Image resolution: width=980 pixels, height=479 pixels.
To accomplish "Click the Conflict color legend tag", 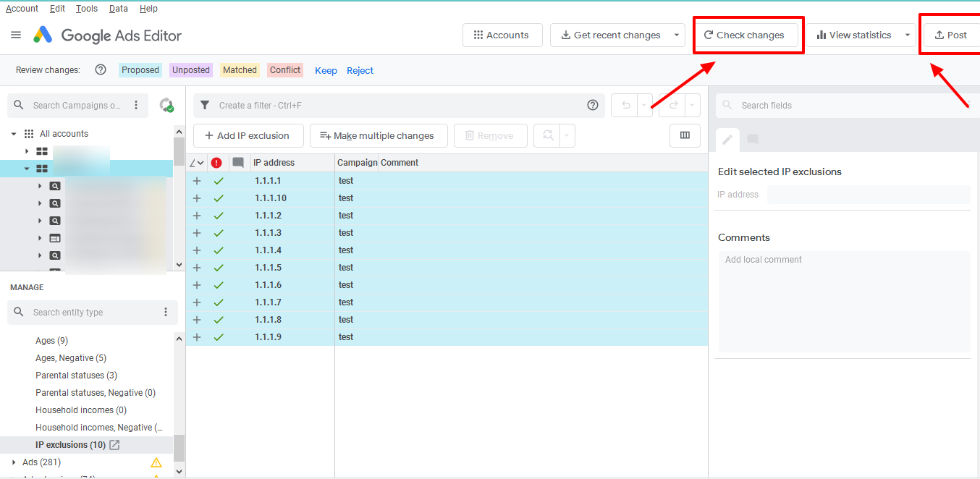I will coord(285,70).
